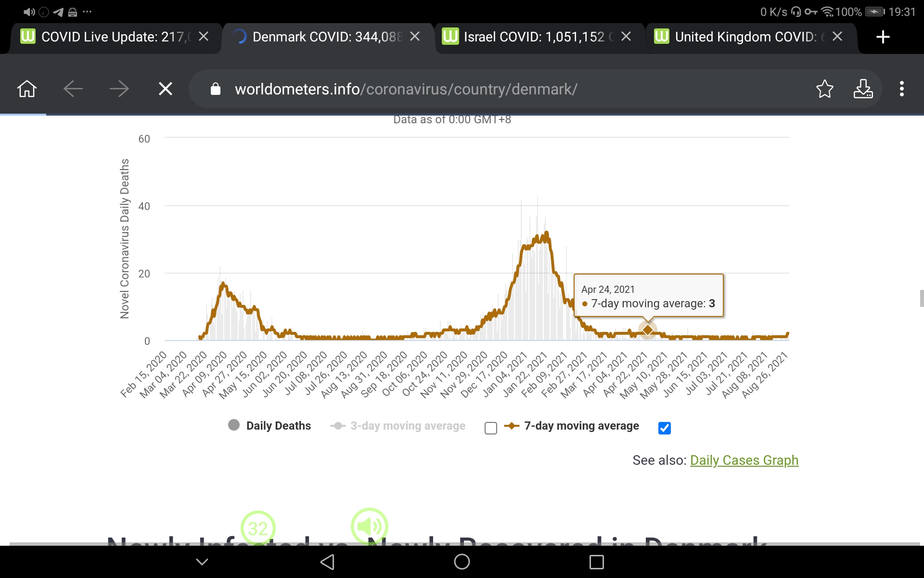Tap the green 32 circle badge
924x578 pixels.
coord(258,528)
